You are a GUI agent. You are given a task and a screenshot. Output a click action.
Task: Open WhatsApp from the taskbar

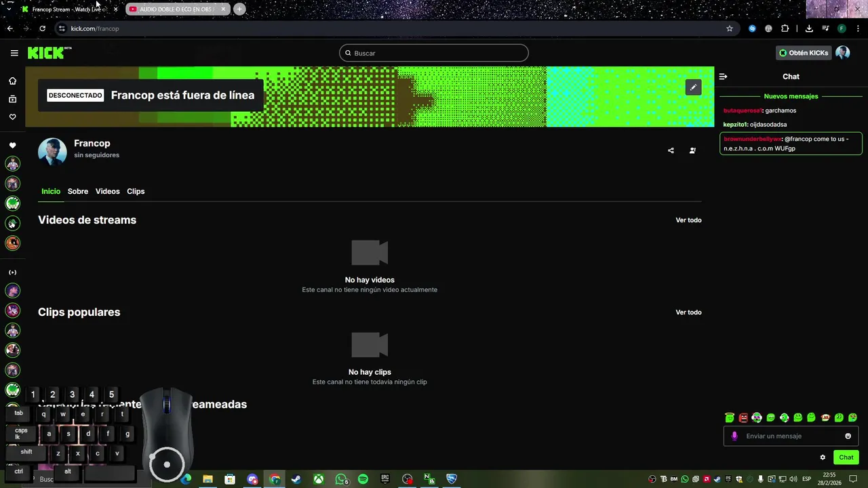click(341, 479)
